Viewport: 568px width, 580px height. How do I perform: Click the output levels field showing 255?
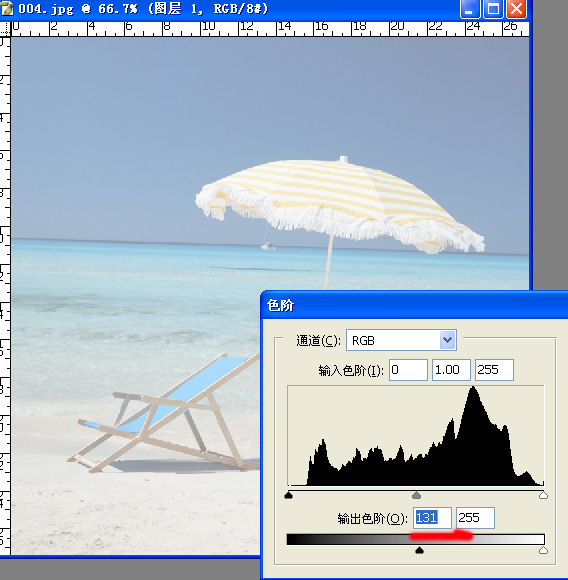pyautogui.click(x=475, y=517)
